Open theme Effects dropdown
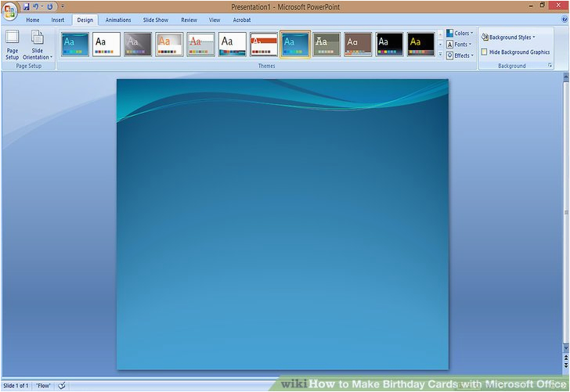 (x=460, y=56)
